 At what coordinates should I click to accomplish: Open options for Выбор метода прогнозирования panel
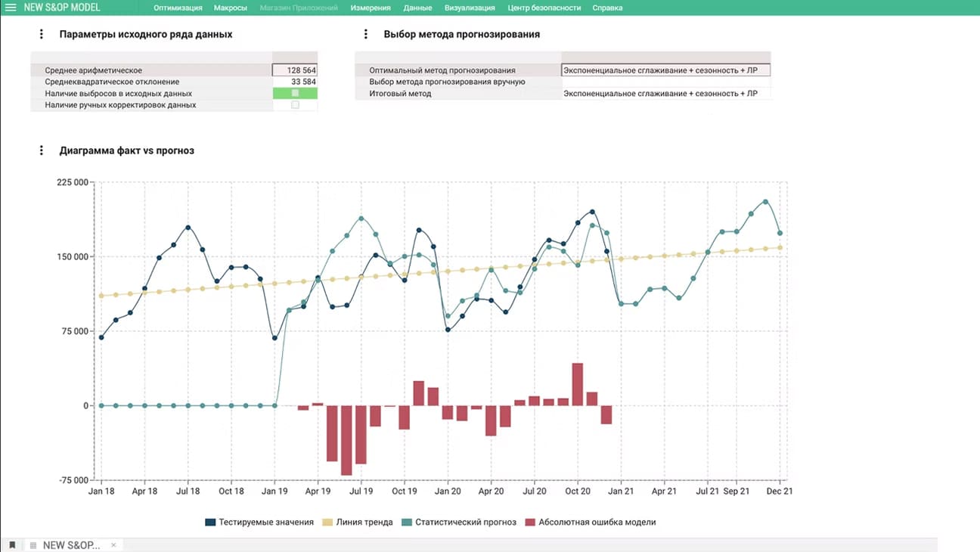(x=366, y=34)
